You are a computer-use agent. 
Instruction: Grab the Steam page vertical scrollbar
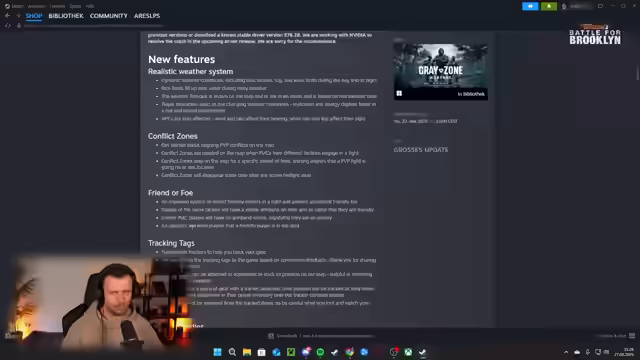tap(637, 72)
